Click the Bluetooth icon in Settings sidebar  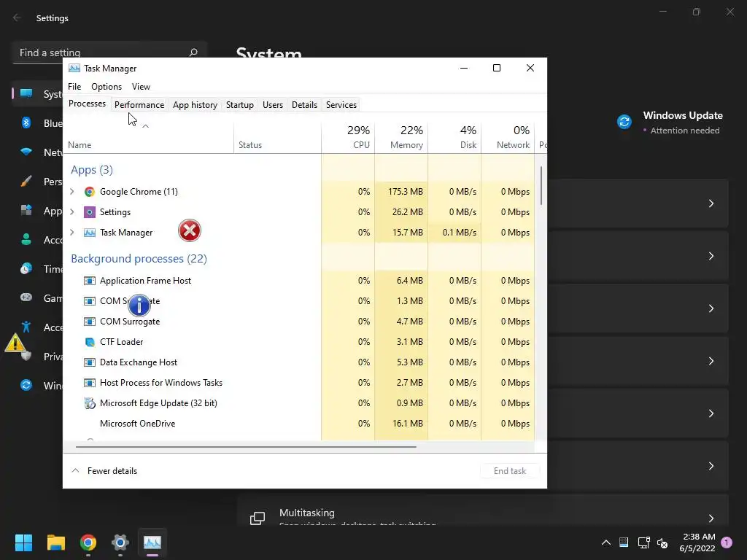click(x=26, y=122)
